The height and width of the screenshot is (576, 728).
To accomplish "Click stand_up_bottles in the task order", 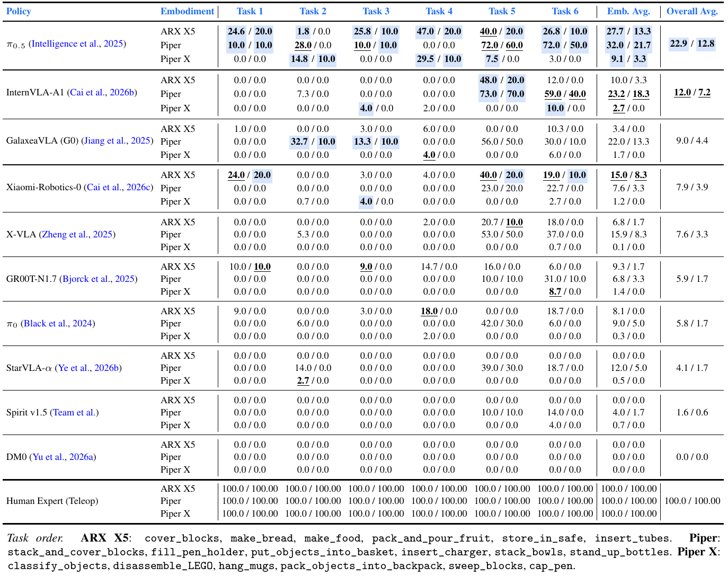I will [x=619, y=552].
